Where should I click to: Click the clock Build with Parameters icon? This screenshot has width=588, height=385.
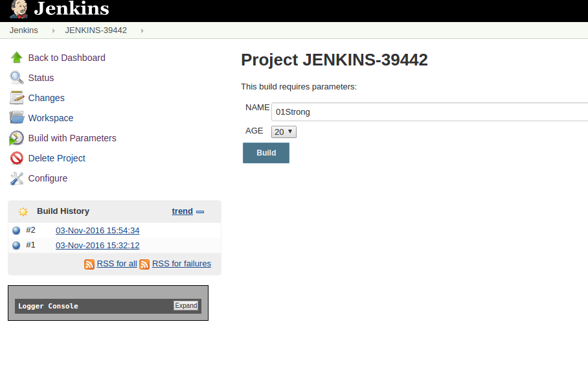(16, 137)
